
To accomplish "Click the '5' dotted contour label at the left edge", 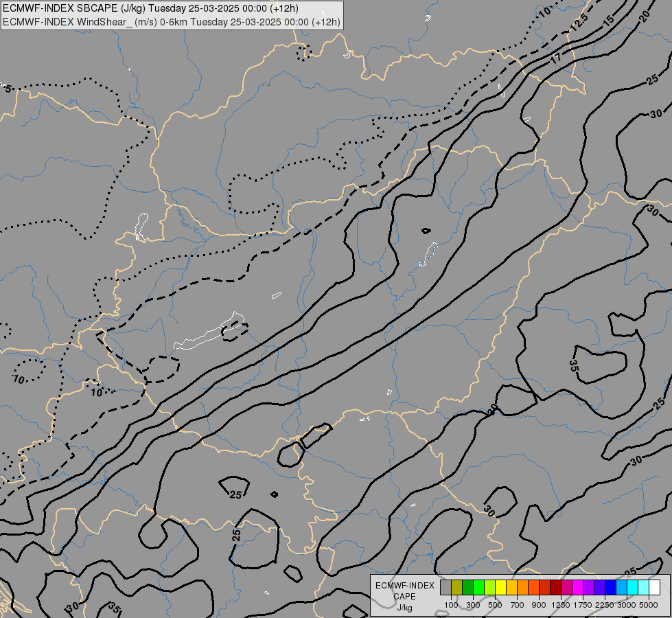I will click(x=8, y=89).
